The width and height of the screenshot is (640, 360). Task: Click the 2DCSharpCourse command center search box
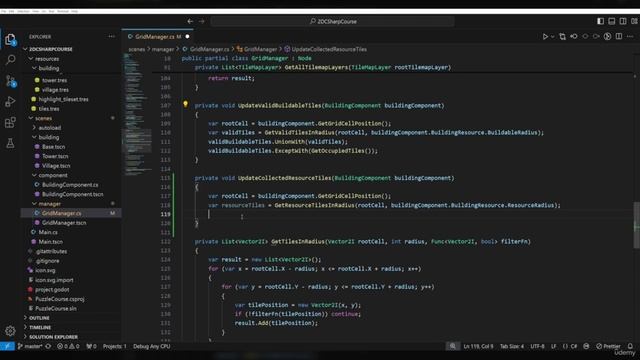[x=333, y=21]
